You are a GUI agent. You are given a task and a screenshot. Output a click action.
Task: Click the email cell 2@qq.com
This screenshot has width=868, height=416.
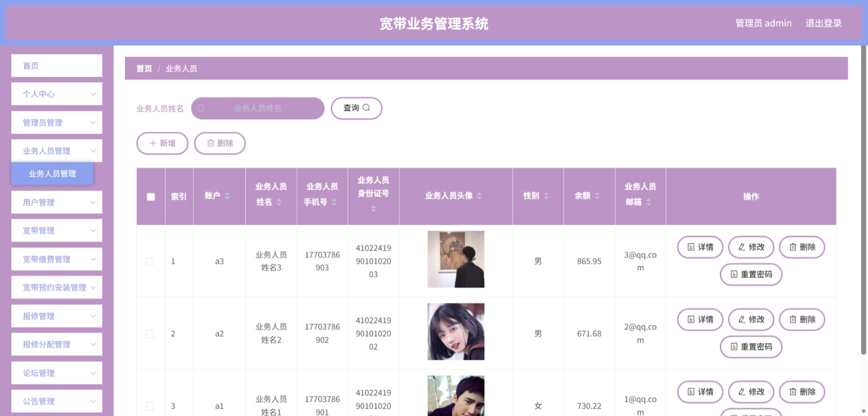point(640,334)
